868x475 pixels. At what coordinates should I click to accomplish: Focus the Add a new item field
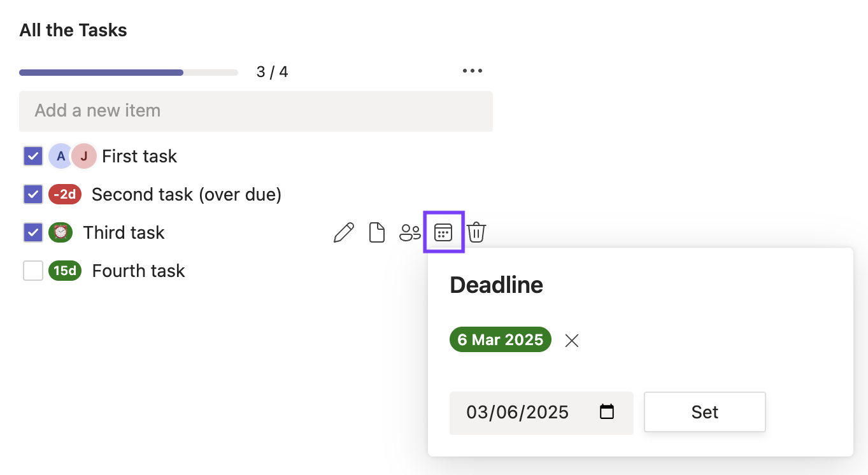point(255,111)
